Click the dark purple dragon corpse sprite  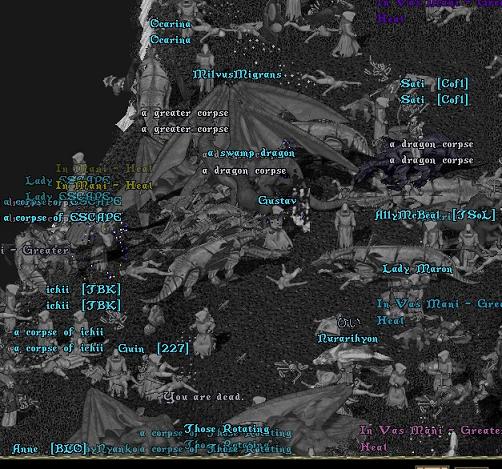point(408,167)
